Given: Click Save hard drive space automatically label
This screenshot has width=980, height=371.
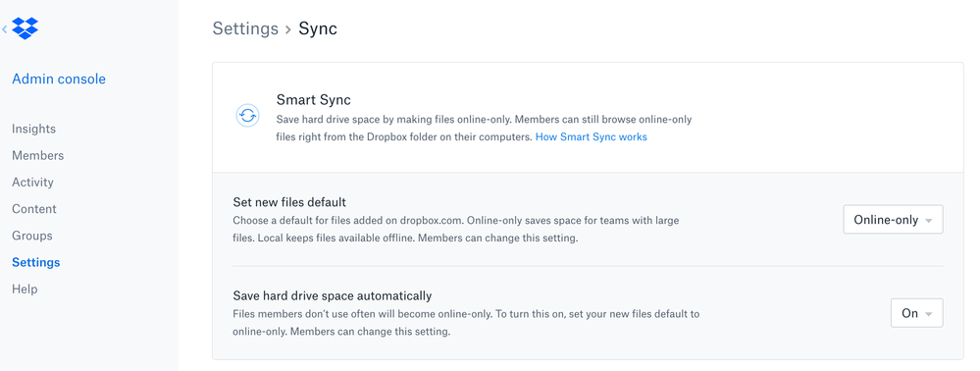Looking at the screenshot, I should [x=332, y=295].
